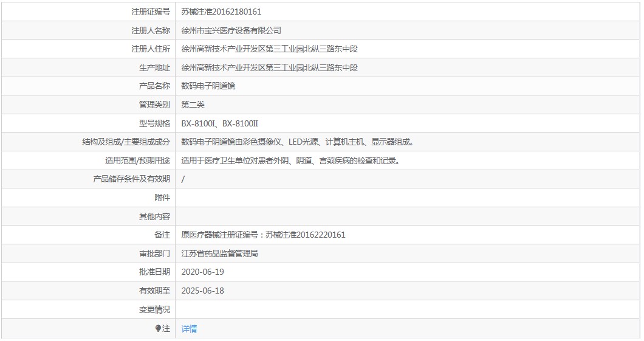Image resolution: width=644 pixels, height=341 pixels.
Task: Select remark text with 苏械注准20162220161
Action: point(263,235)
